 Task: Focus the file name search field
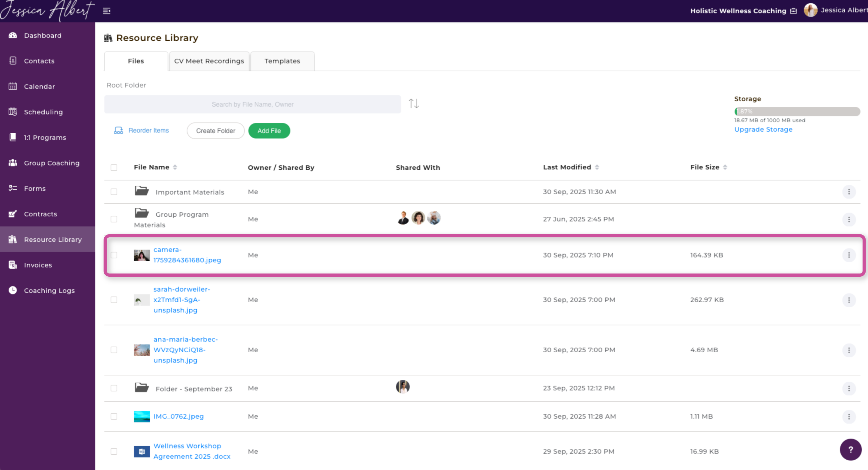point(252,104)
